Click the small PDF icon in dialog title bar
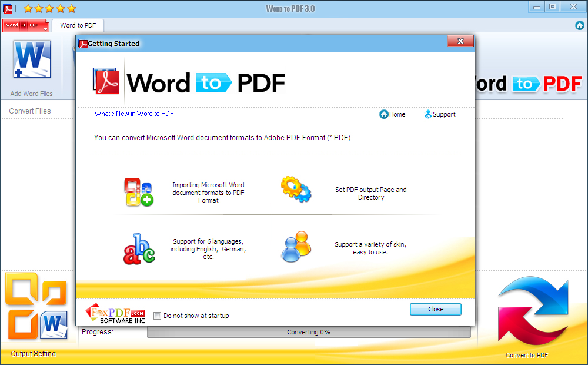The image size is (588, 365). click(x=83, y=44)
